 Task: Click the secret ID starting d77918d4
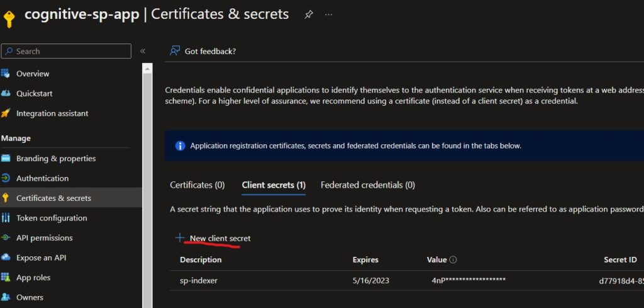pyautogui.click(x=621, y=282)
